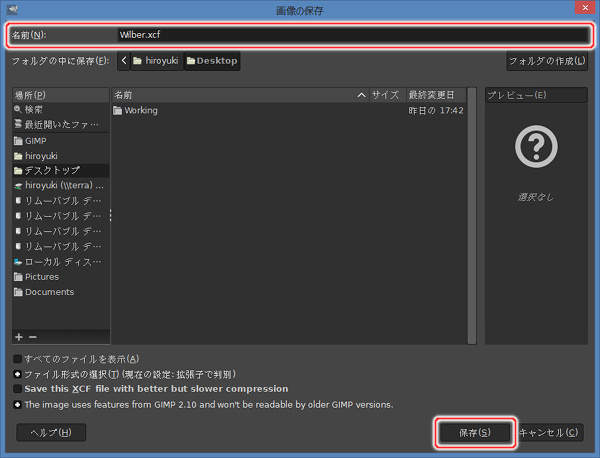The image size is (600, 458).
Task: Expand GIMP 2.10 features compatibility message
Action: (17, 404)
